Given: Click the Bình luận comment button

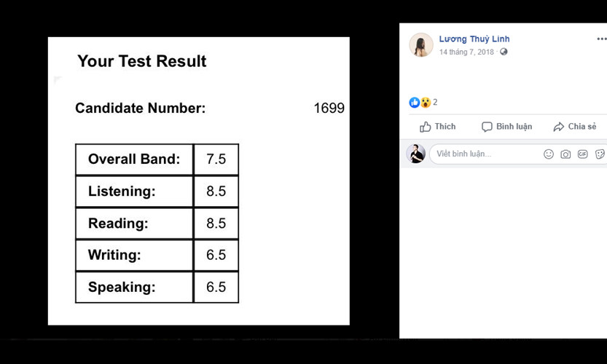Looking at the screenshot, I should pos(506,127).
